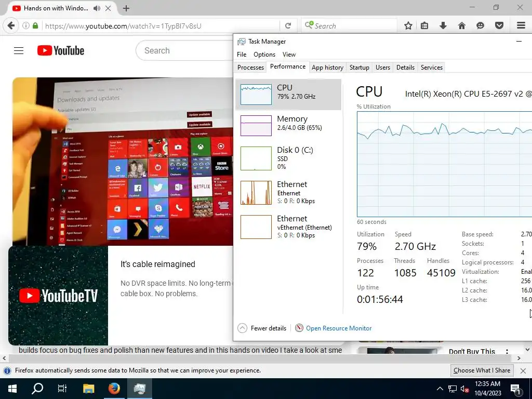Click the Don't Buy This video title
The height and width of the screenshot is (399, 532).
coord(472,352)
